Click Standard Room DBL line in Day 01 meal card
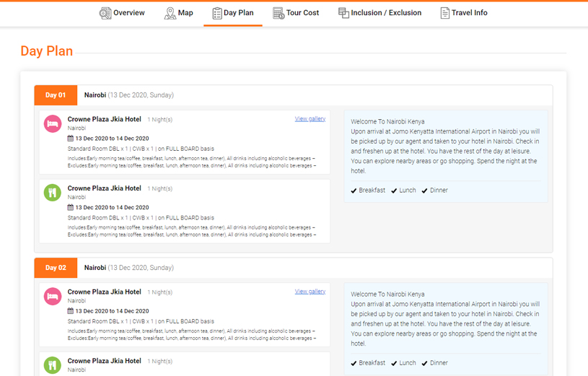 click(x=141, y=218)
